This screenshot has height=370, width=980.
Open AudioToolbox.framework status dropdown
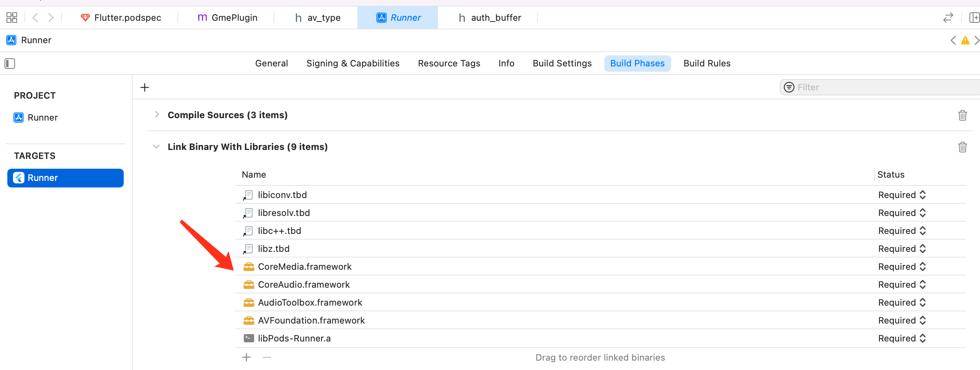[x=902, y=302]
